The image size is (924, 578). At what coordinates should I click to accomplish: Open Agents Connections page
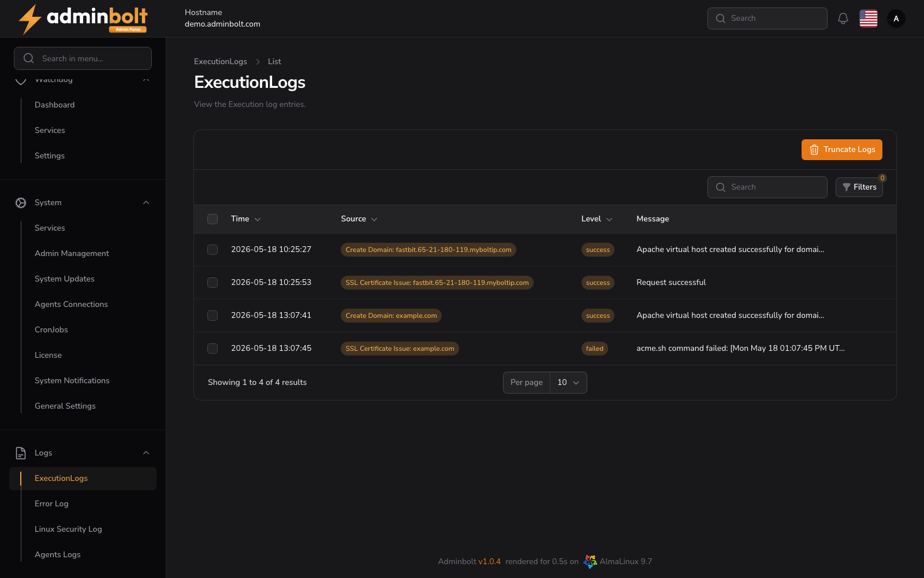coord(71,305)
